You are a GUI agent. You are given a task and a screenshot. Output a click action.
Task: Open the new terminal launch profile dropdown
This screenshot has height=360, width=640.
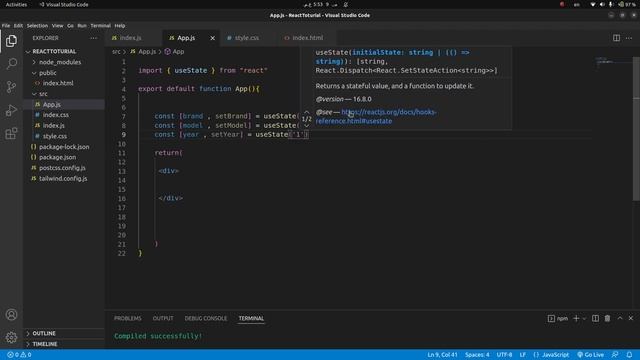[584, 318]
